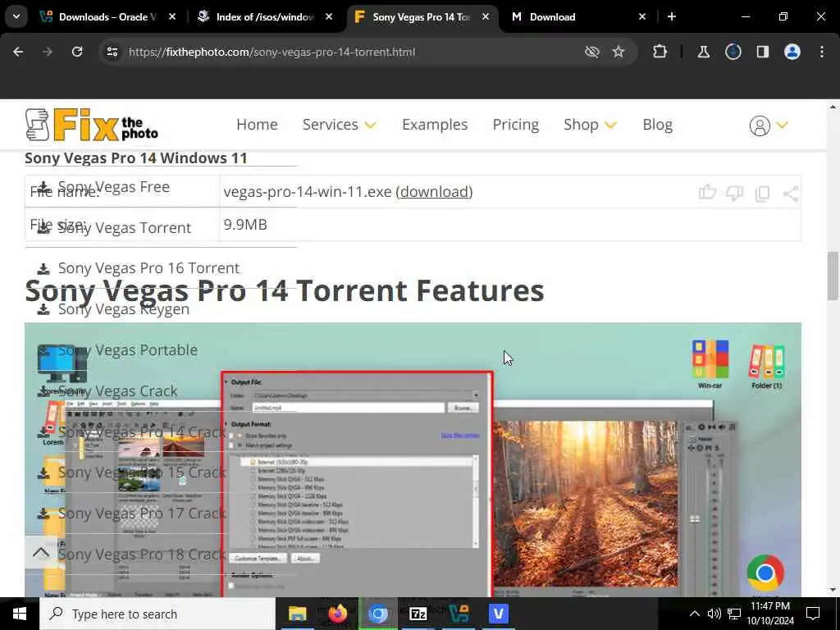Bookmark this page with the star icon

click(619, 52)
